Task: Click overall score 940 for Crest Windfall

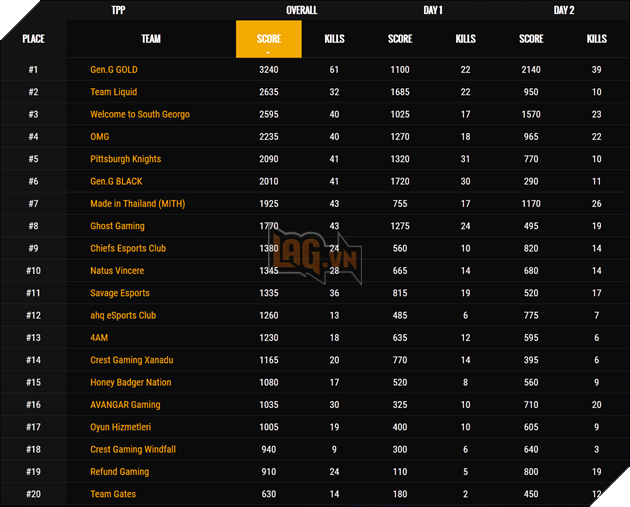Action: point(268,449)
